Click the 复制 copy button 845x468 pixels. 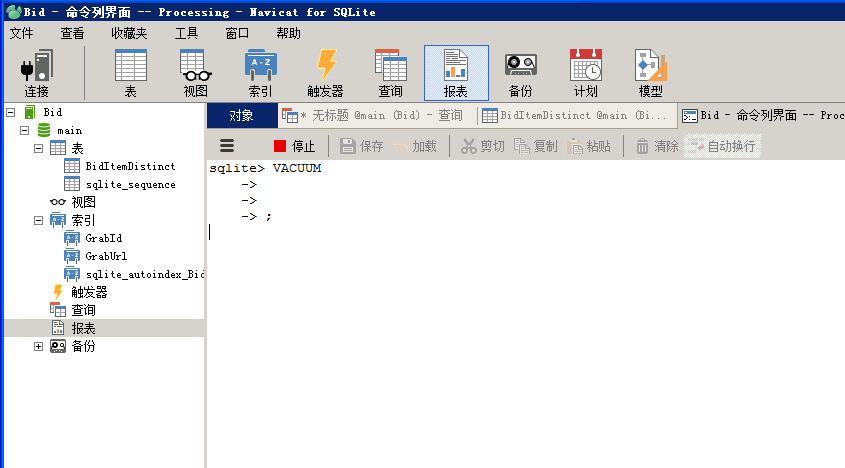point(536,146)
